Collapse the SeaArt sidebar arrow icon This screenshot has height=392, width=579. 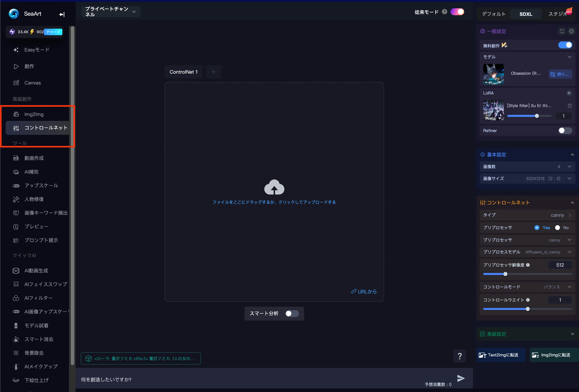62,15
